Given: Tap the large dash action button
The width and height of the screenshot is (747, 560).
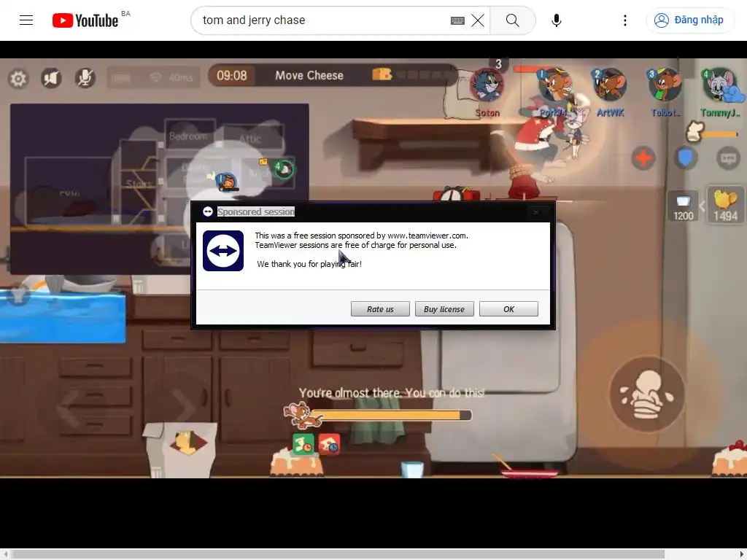Looking at the screenshot, I should coord(647,394).
